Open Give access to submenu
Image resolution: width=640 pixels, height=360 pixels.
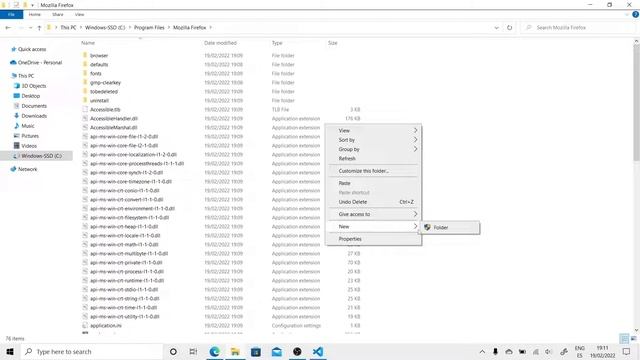pyautogui.click(x=373, y=214)
